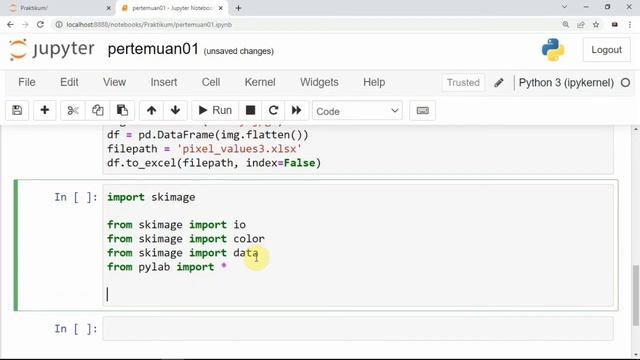Go back in browser history

click(10, 24)
